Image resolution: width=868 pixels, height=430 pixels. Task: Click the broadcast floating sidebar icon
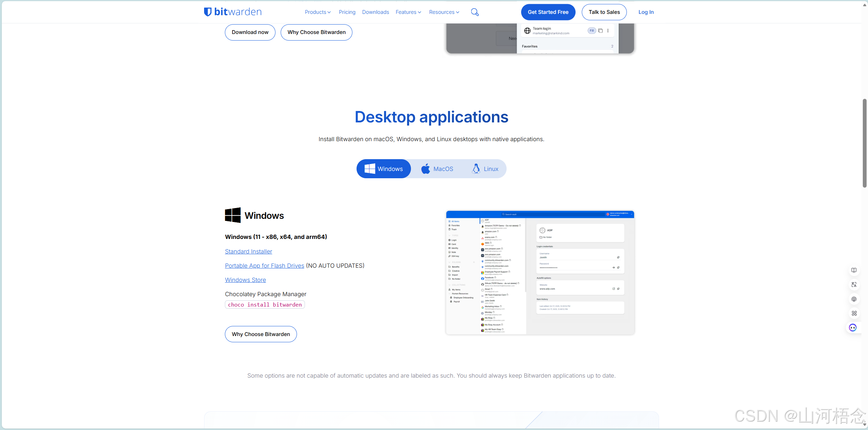[854, 299]
